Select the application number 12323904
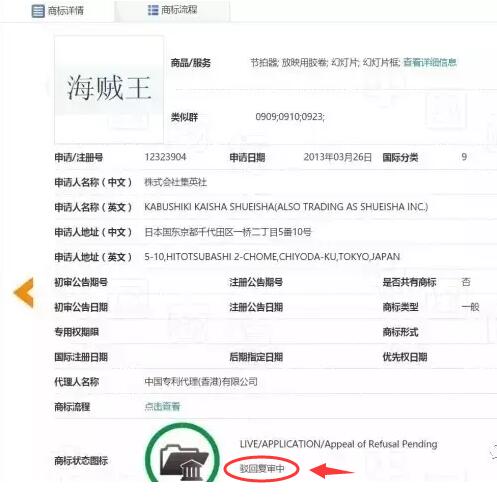 pos(165,157)
